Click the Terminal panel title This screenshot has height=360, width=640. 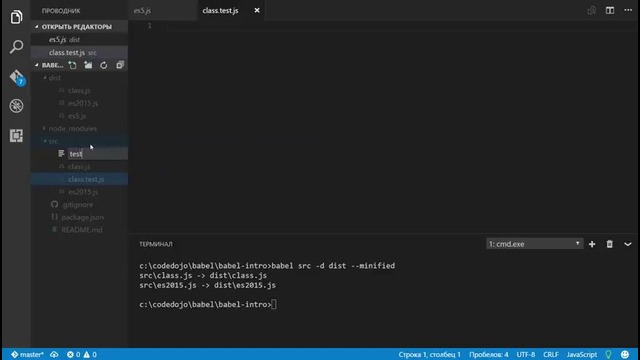(x=156, y=244)
